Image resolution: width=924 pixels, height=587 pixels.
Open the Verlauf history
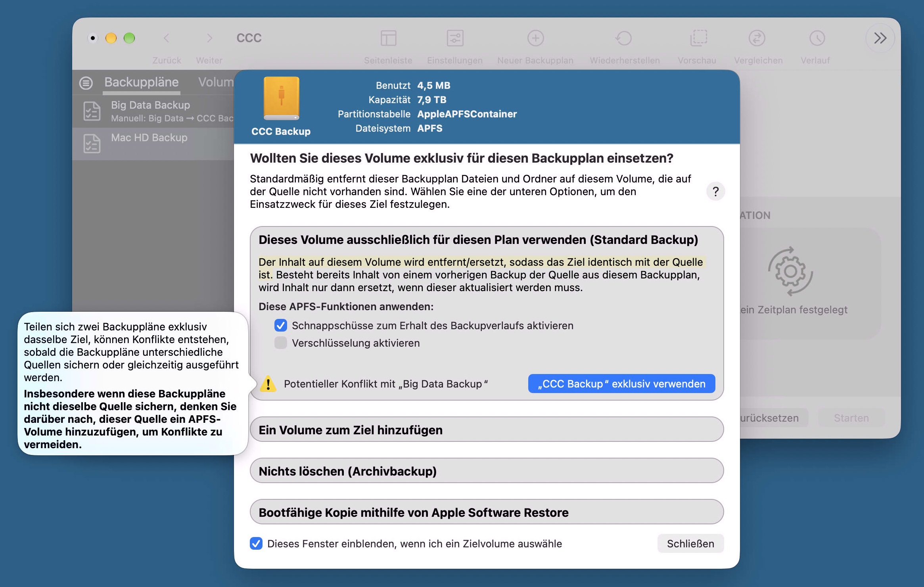pos(817,38)
